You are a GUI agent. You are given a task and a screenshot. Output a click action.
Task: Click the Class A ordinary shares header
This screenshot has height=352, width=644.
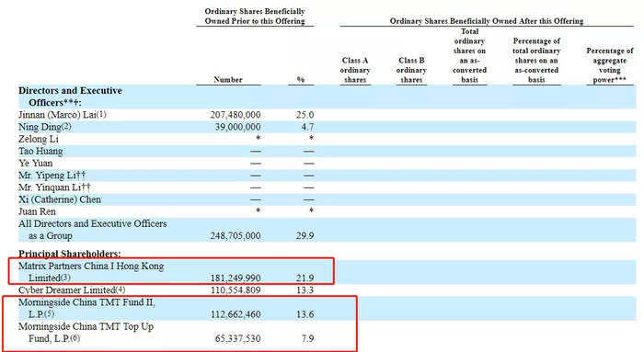click(355, 70)
